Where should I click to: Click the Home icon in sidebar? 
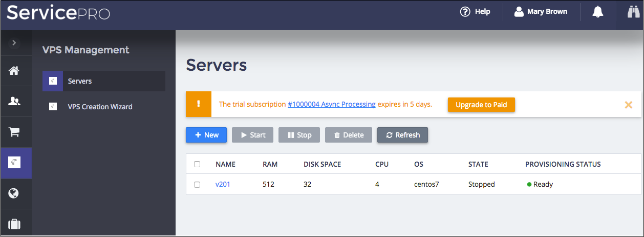14,71
